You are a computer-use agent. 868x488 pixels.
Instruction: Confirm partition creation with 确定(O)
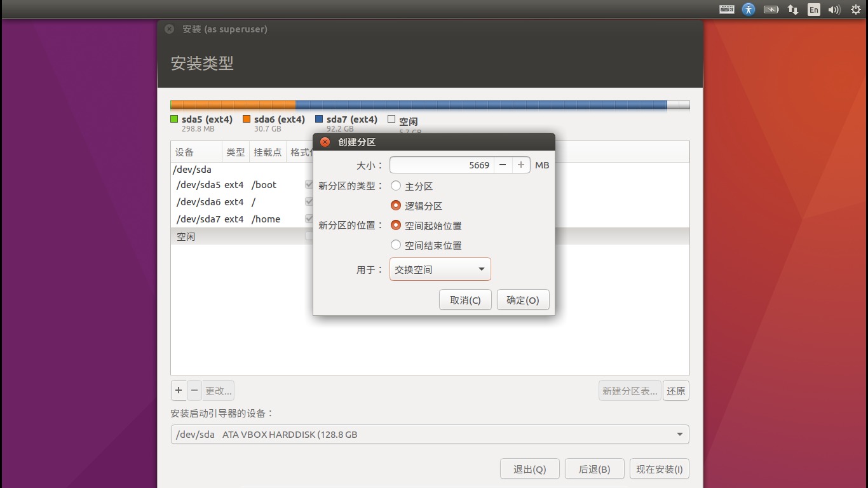522,299
